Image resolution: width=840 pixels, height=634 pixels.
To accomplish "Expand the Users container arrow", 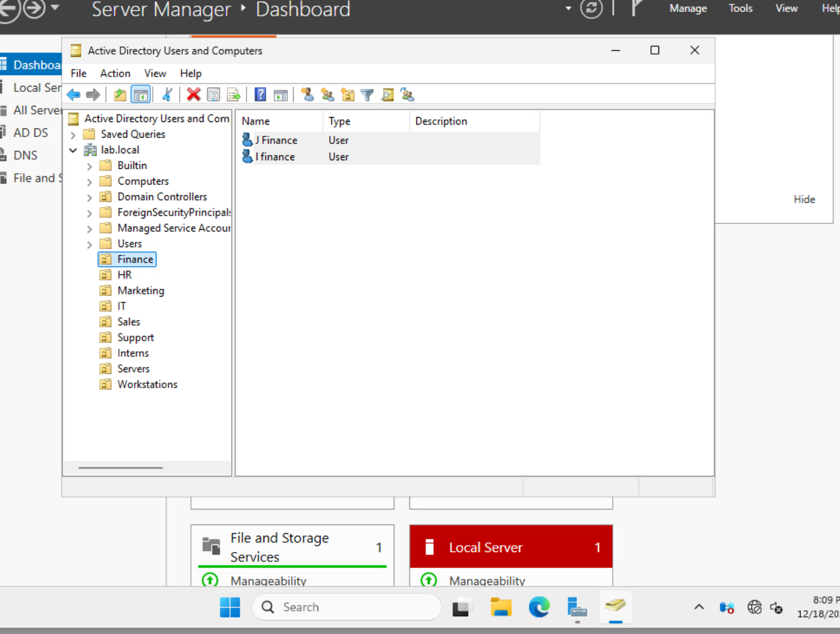I will [x=90, y=244].
